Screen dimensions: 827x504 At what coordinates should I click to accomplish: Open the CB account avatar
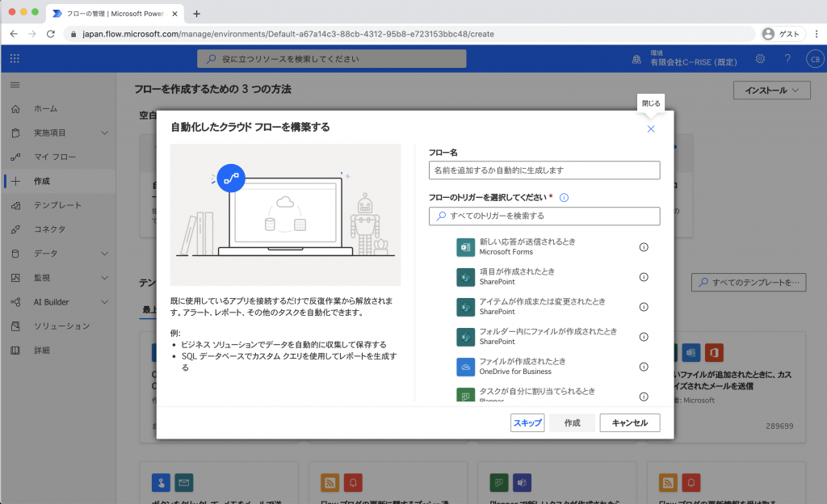[x=815, y=59]
